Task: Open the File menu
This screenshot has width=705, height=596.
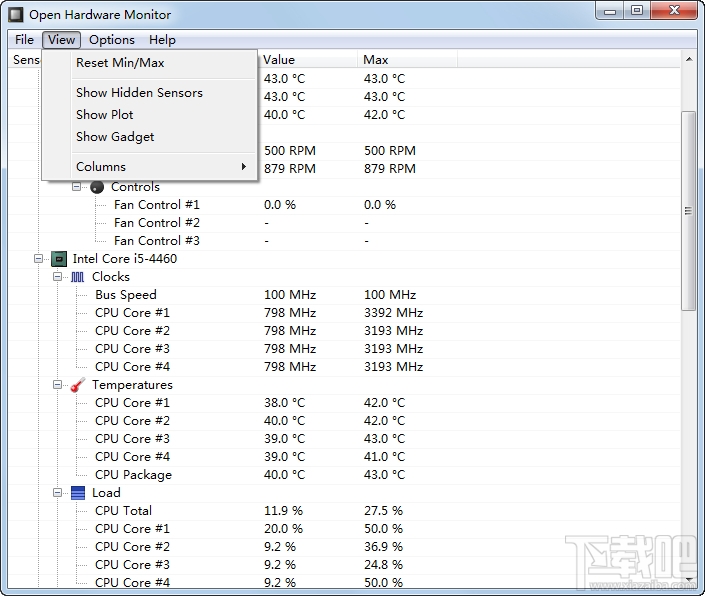Action: point(24,40)
